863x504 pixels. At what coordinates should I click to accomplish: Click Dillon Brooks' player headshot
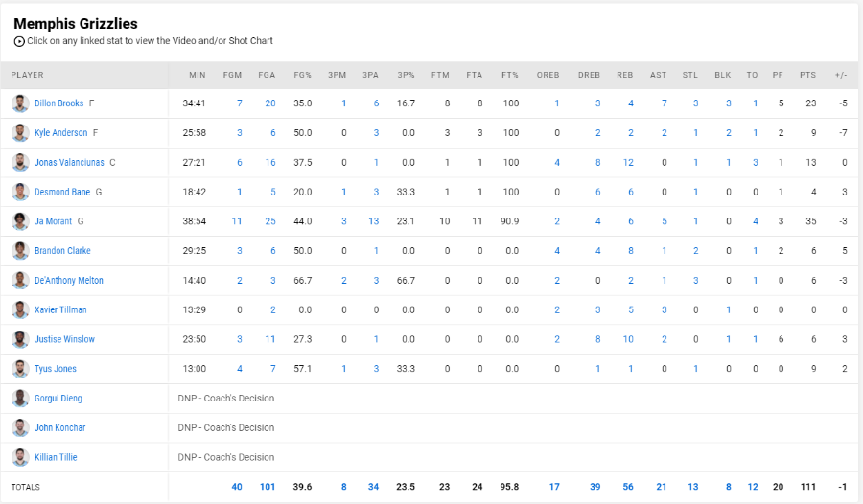coord(20,103)
